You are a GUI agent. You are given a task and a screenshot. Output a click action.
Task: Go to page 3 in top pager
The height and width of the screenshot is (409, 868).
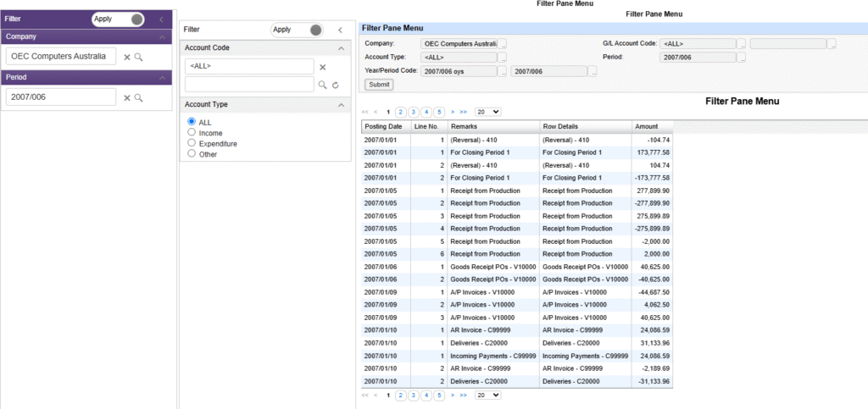pos(414,112)
